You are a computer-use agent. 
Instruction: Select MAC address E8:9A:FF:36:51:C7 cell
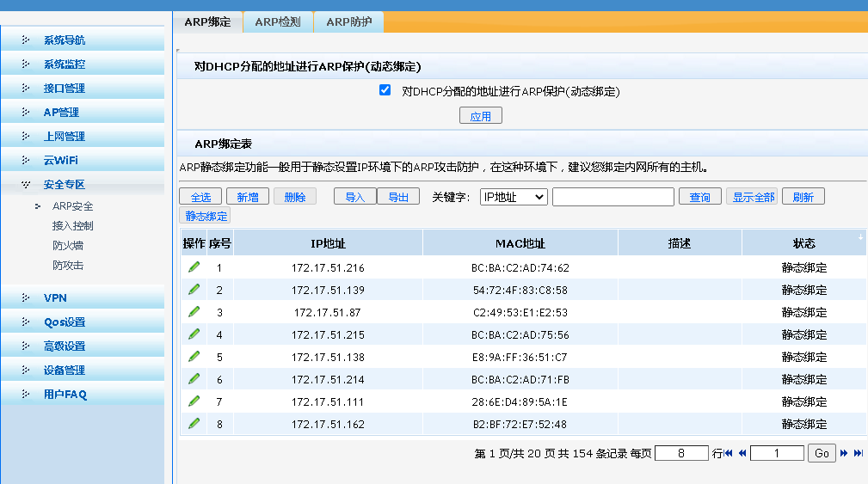pos(520,358)
